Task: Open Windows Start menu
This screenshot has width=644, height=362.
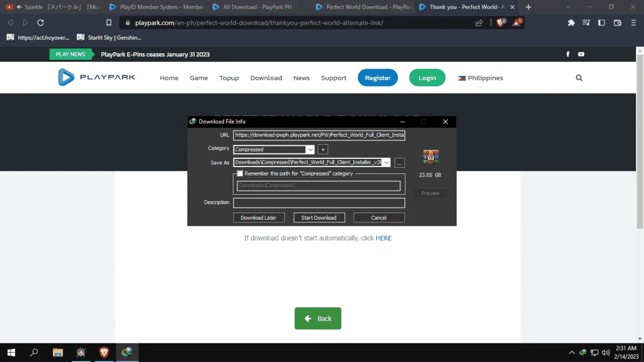Action: tap(11, 352)
